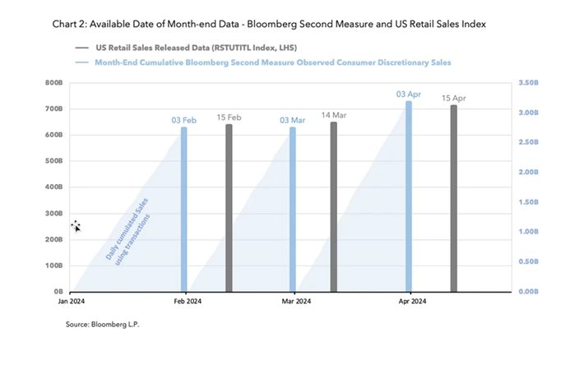Click the 14 Mar gray bar

pyautogui.click(x=334, y=207)
